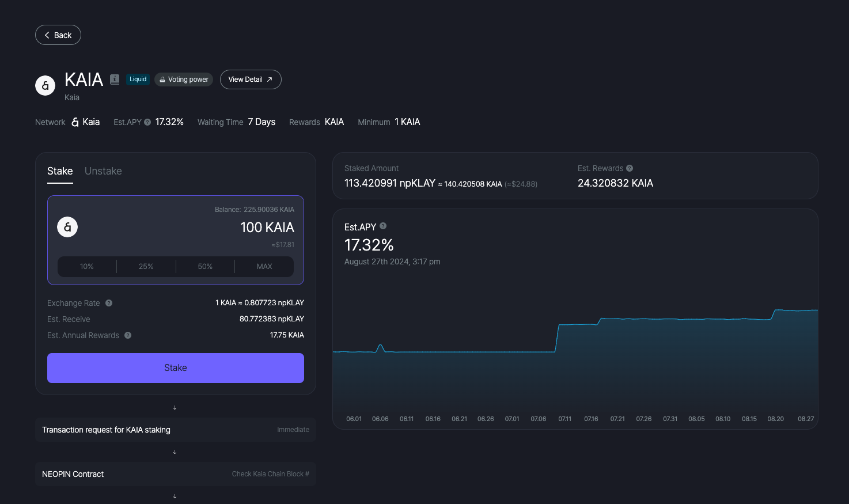This screenshot has width=849, height=504.
Task: Click the Est.APY help icon in stats row
Action: (147, 122)
